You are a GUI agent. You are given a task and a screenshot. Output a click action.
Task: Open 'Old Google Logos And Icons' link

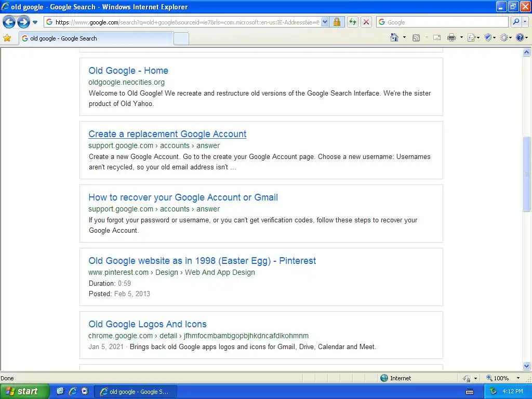click(x=148, y=324)
